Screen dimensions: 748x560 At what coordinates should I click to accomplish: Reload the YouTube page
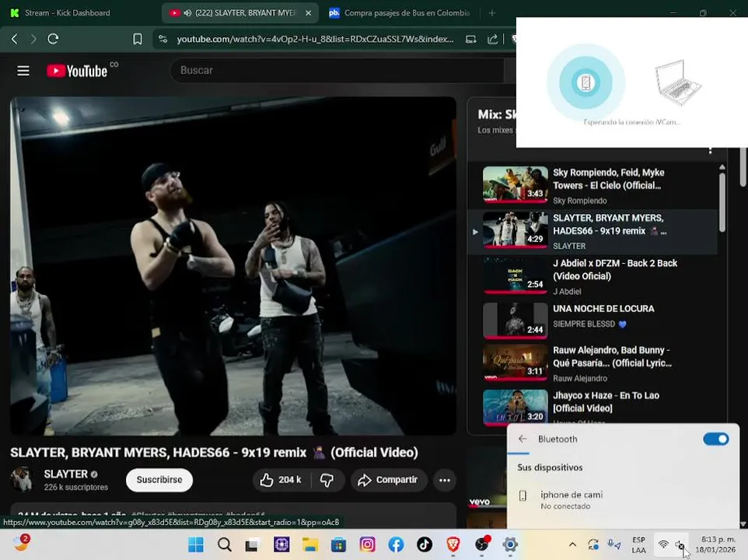pyautogui.click(x=53, y=39)
